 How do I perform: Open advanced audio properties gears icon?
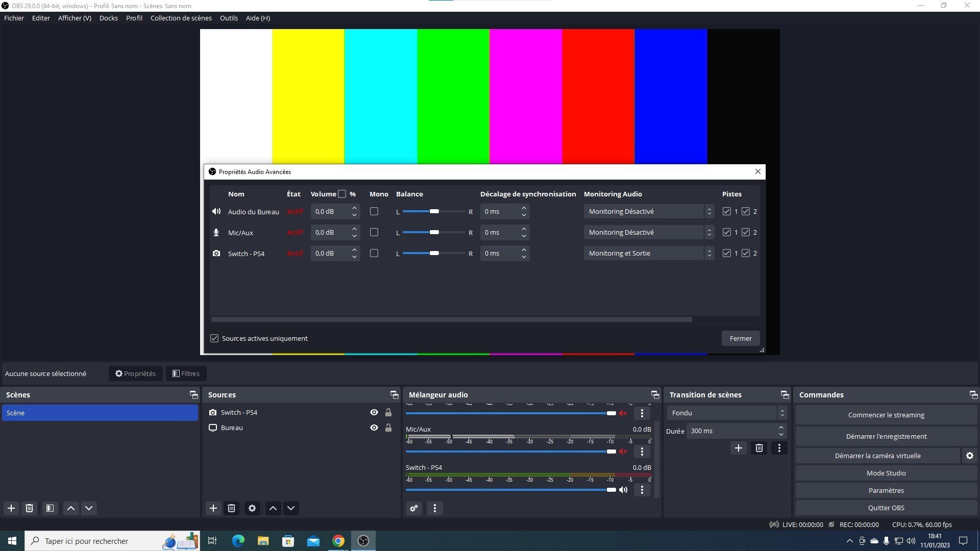click(414, 508)
